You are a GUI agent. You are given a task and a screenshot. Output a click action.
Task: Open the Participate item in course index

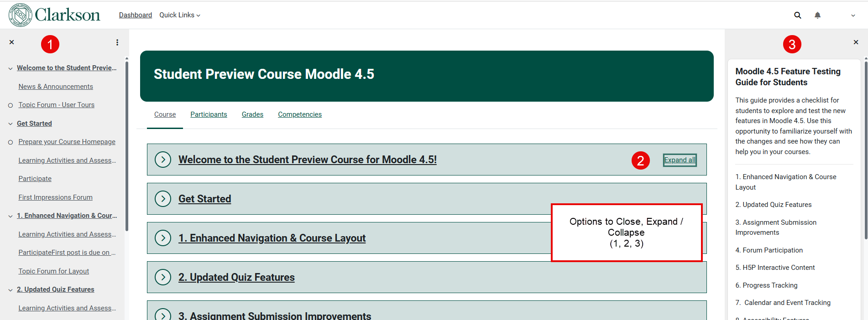(x=35, y=179)
